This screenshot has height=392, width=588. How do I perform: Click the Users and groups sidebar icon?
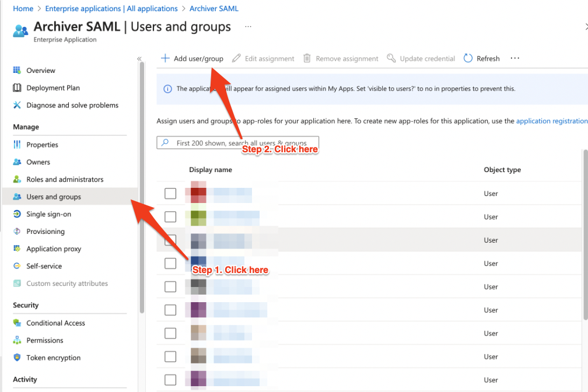click(17, 197)
